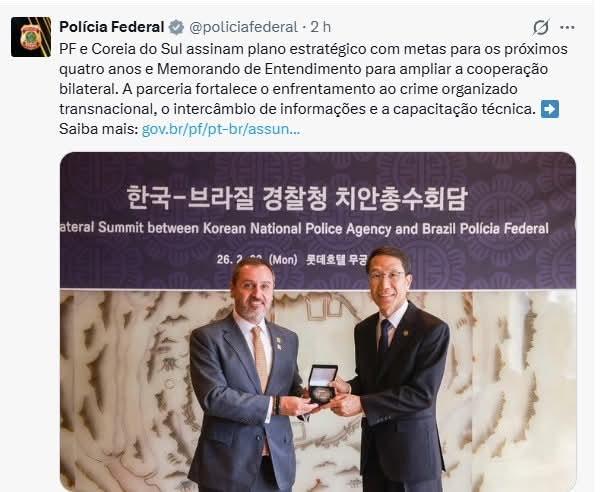Click the Grok slashed-circle icon

[541, 27]
